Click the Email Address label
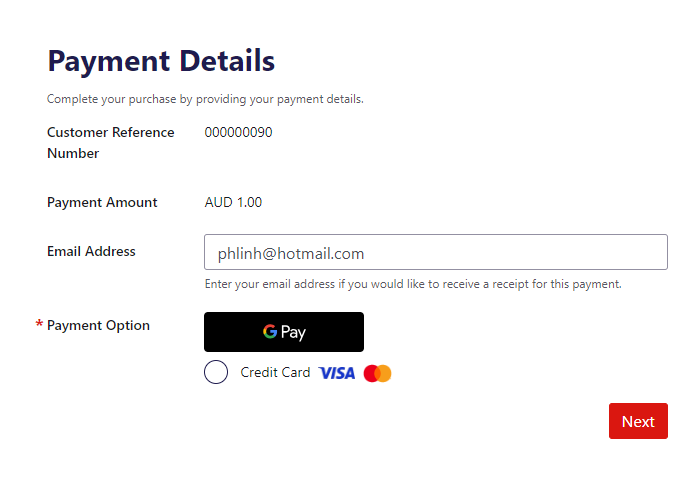Viewport: 695px width, 477px height. click(x=91, y=251)
